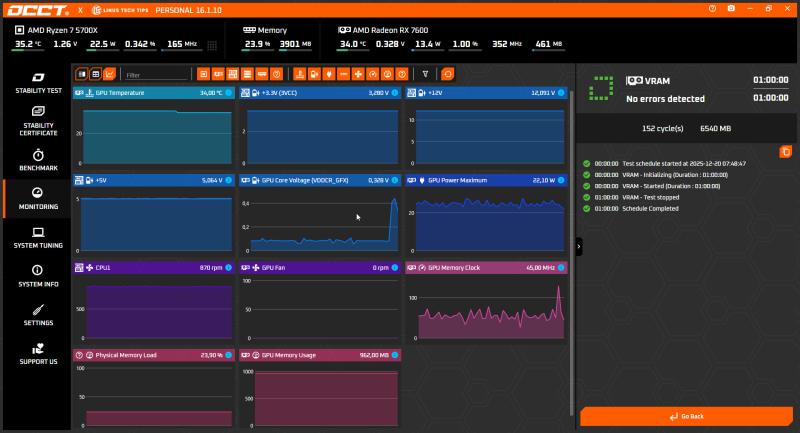Click question-mark filter next to funnel icon

coord(402,74)
